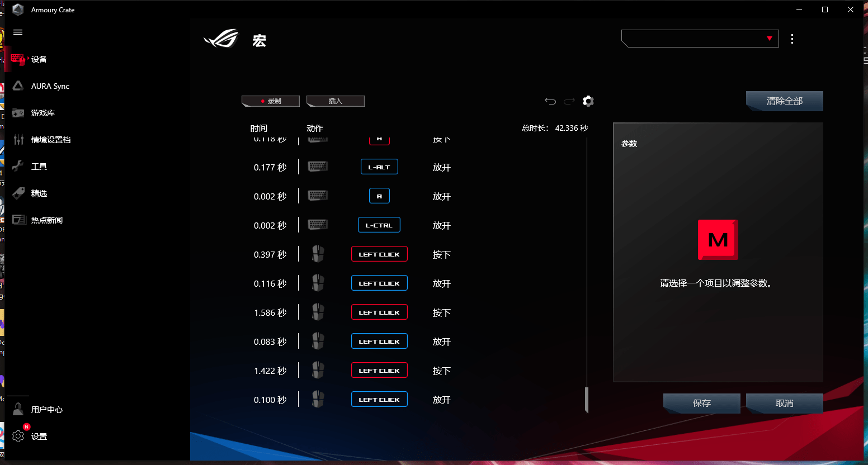Click 清除全部 to clear all
This screenshot has height=465, width=868.
pos(784,101)
